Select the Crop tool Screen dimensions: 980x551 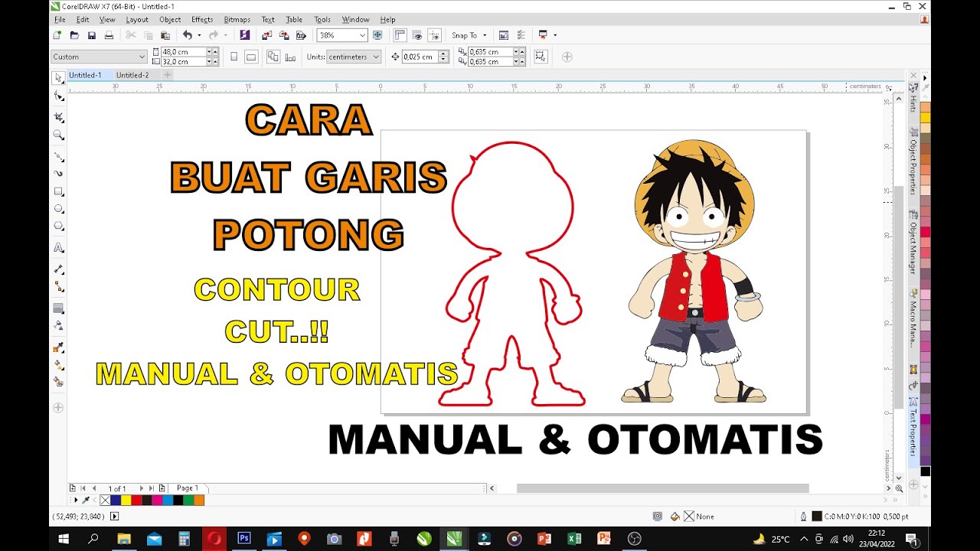(59, 117)
